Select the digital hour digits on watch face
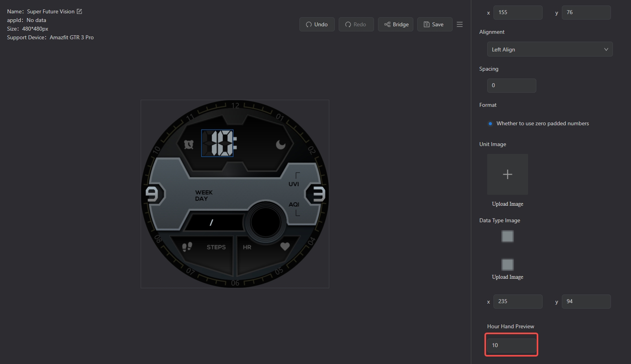 pyautogui.click(x=217, y=143)
